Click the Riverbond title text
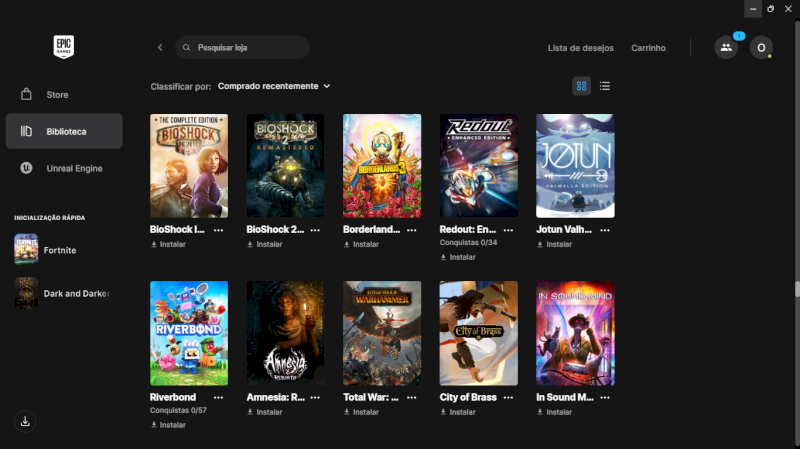800x449 pixels. click(x=172, y=397)
